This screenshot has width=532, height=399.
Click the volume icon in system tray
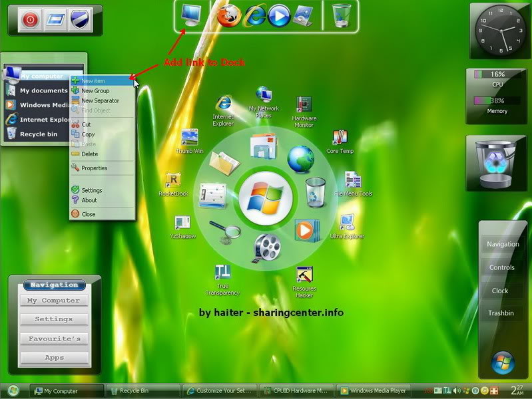457,391
